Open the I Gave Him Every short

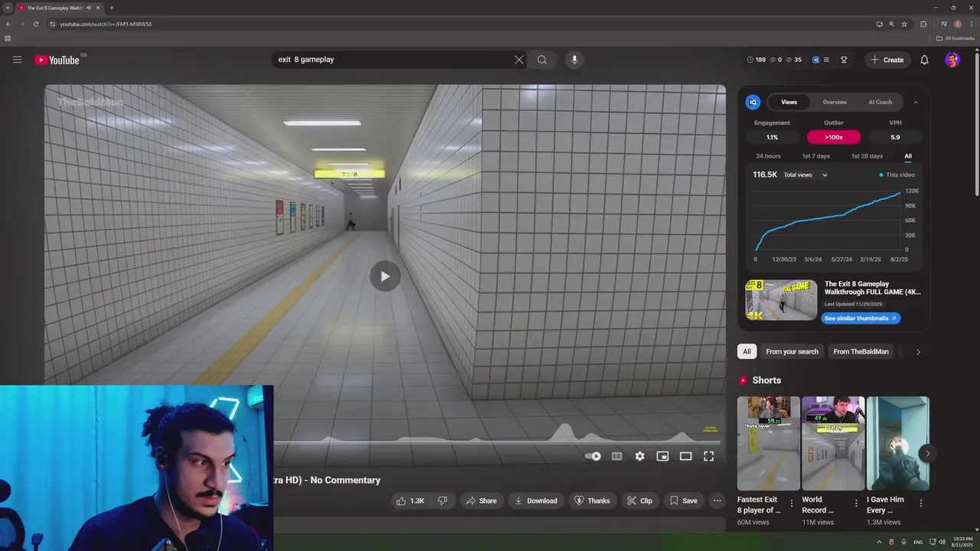click(897, 443)
